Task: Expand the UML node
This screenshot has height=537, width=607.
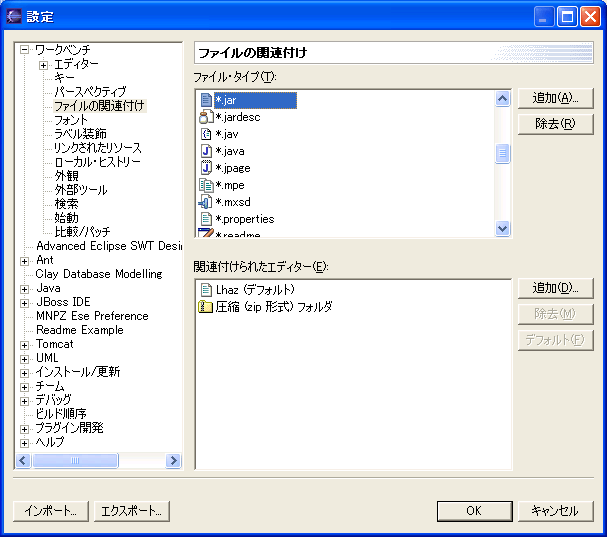Action: [24, 359]
